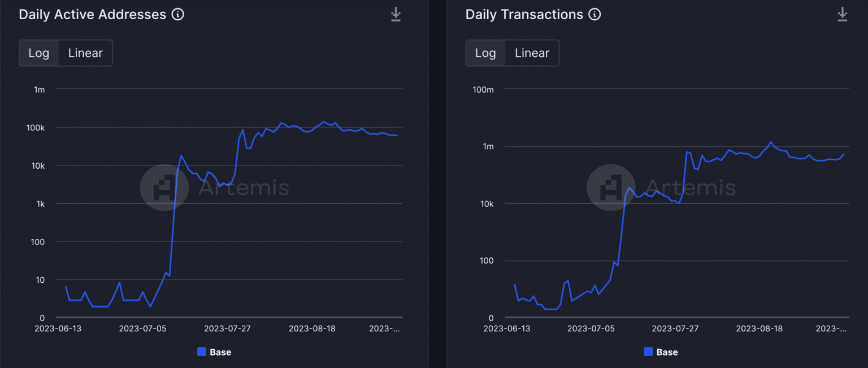Click 2023-08-18 axis label on Daily Transactions chart
Screen dimensions: 868x368
pyautogui.click(x=759, y=328)
